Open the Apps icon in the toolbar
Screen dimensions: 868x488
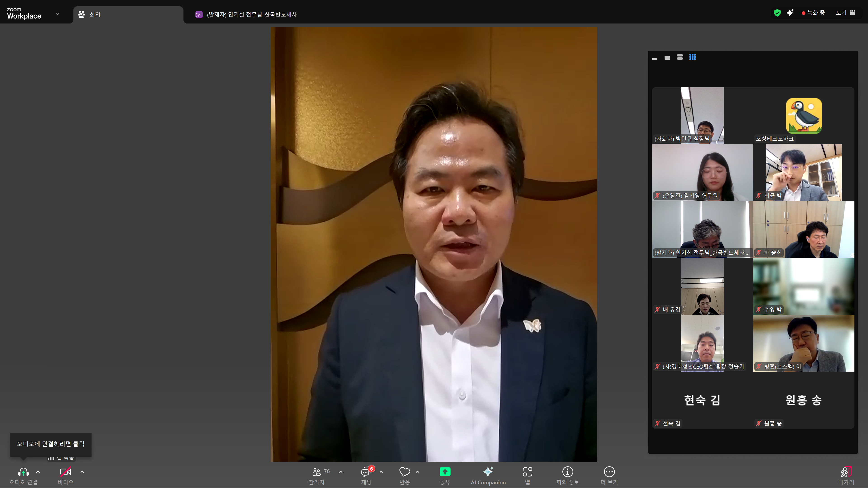[x=527, y=472]
